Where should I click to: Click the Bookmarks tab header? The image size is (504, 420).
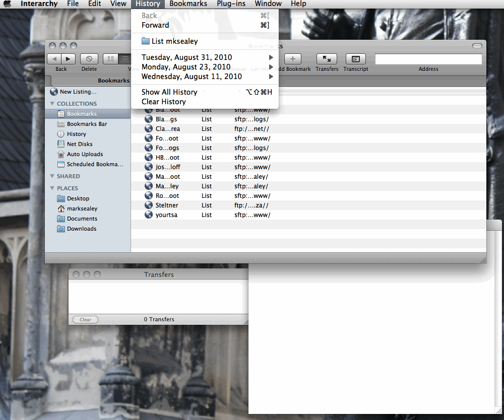point(113,81)
